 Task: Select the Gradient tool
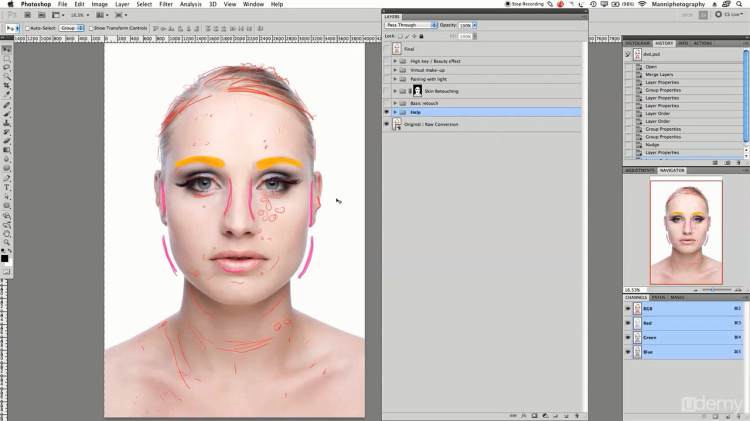[x=7, y=150]
